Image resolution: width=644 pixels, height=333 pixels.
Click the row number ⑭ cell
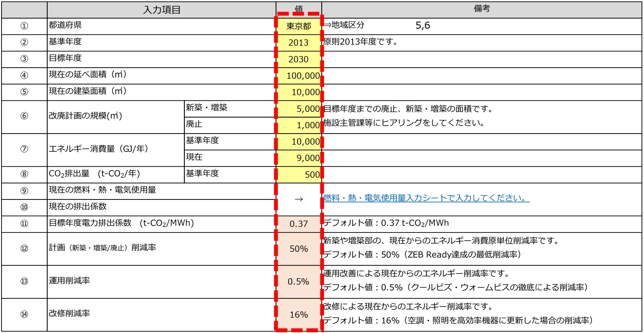pyautogui.click(x=24, y=314)
